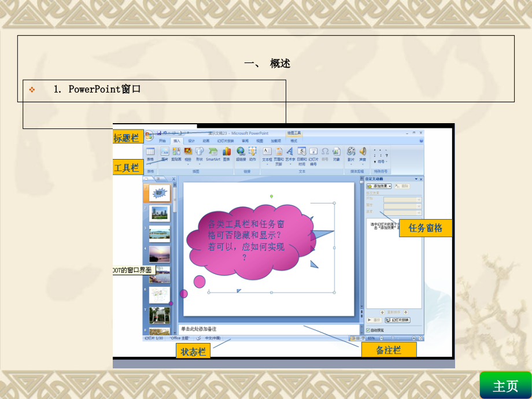The image size is (532, 399).
Task: Switch to the 格式 drawing tools tab
Action: click(x=294, y=141)
